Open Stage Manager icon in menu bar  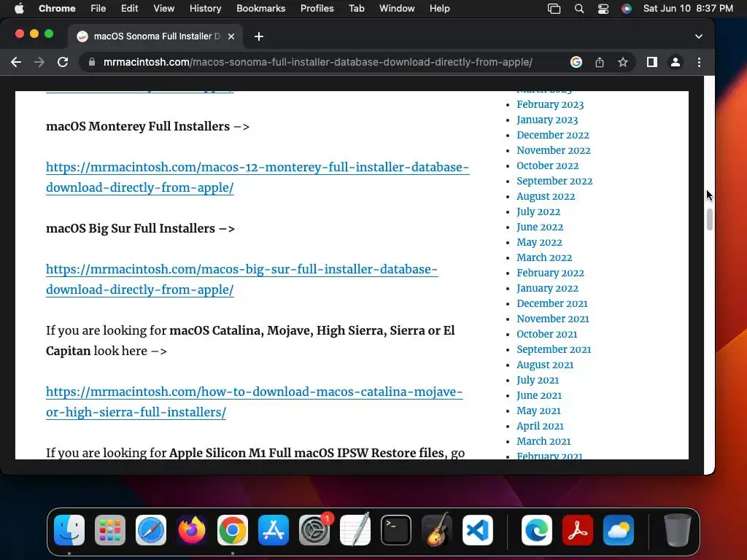click(554, 9)
